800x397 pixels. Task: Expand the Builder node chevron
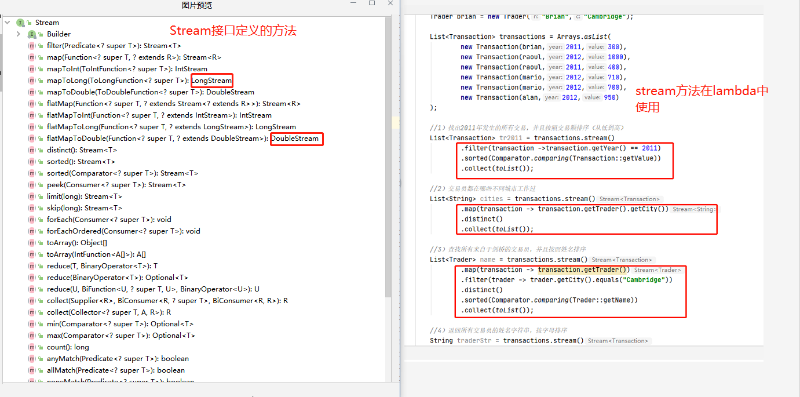pos(18,34)
